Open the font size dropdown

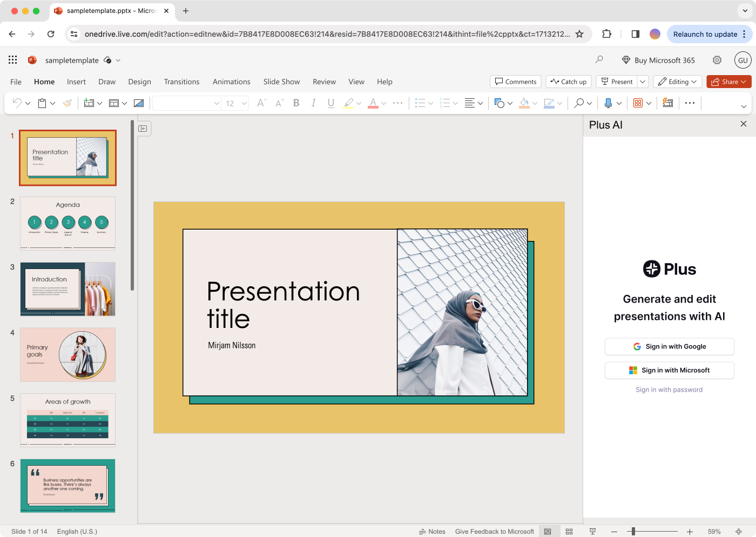click(244, 103)
